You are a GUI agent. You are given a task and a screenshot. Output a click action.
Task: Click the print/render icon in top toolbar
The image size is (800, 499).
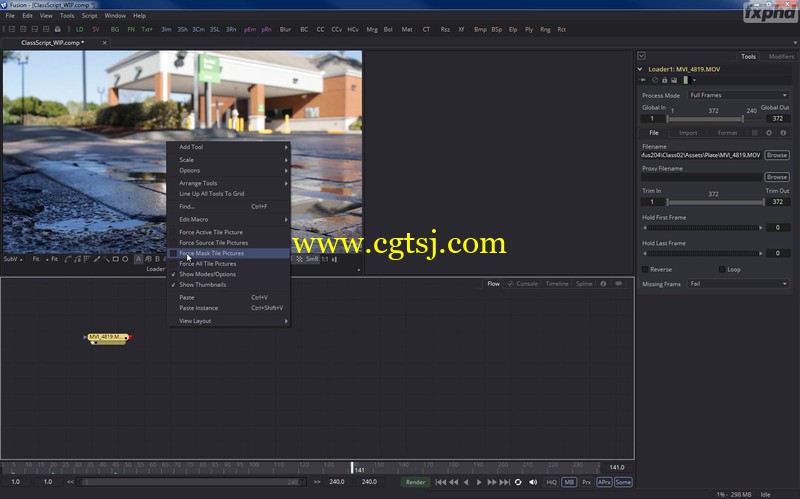[x=57, y=30]
